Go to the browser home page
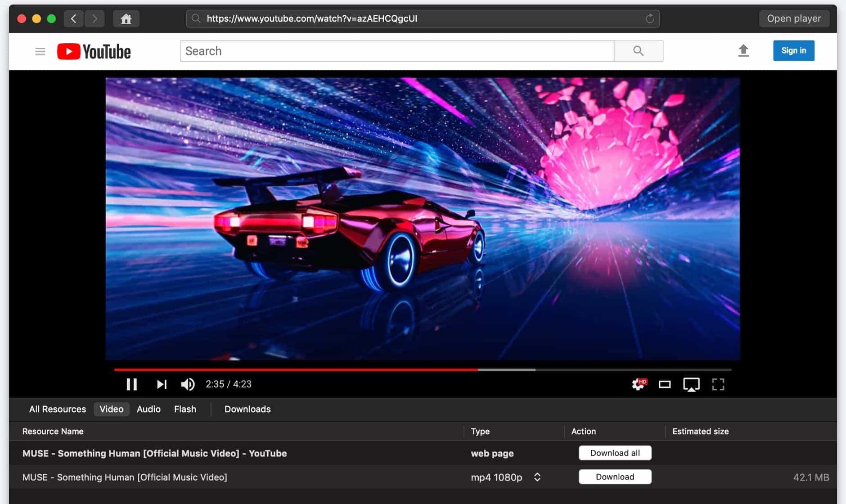This screenshot has height=504, width=846. click(126, 19)
